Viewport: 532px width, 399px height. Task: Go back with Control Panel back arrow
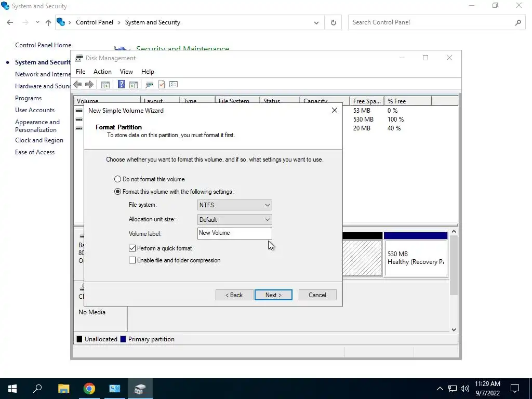[10, 22]
